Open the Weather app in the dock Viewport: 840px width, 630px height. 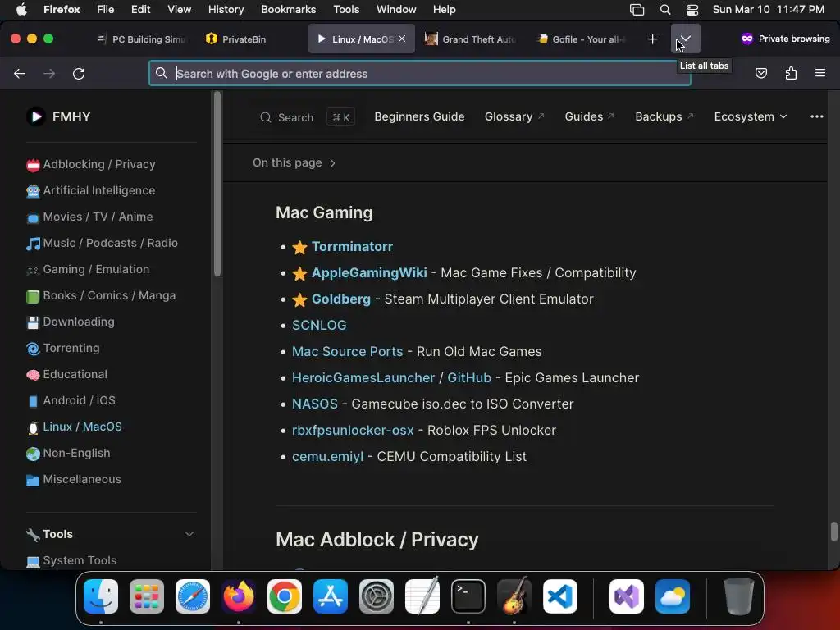673,596
